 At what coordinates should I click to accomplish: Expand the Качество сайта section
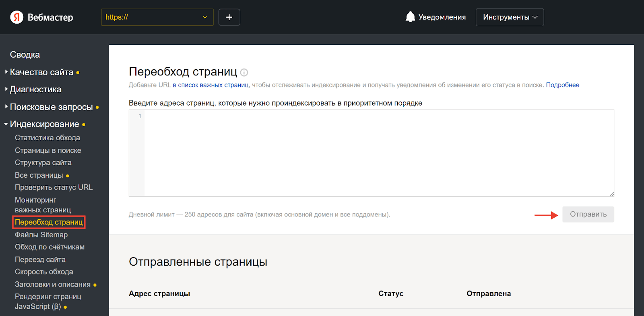coord(41,72)
